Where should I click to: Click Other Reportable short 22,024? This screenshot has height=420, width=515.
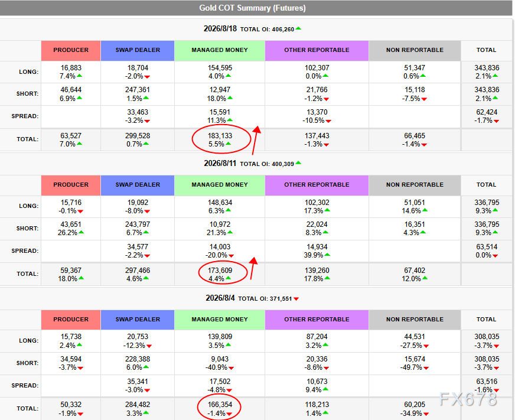317,224
